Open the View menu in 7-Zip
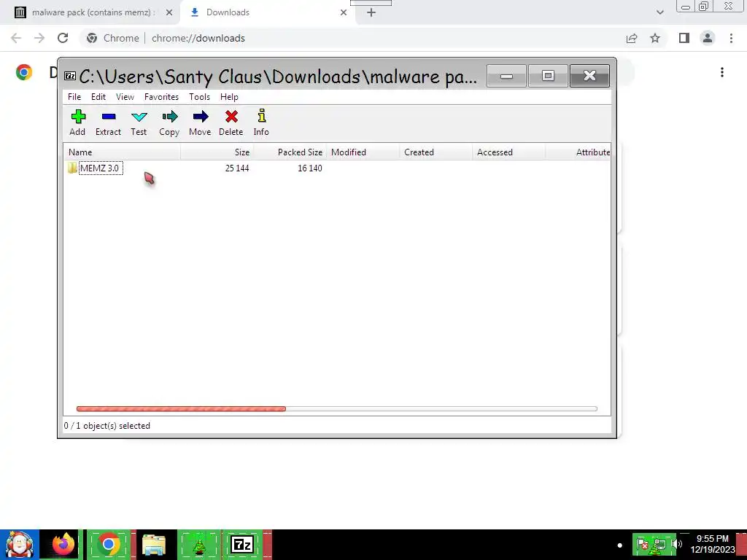Viewport: 747px width, 560px height. 125,97
